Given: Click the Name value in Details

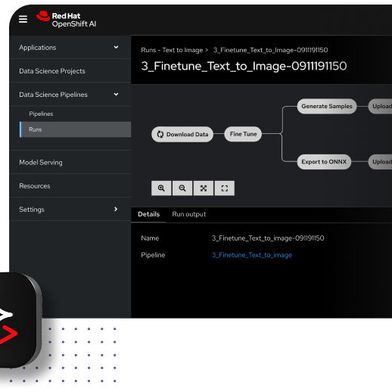Looking at the screenshot, I should (x=268, y=238).
